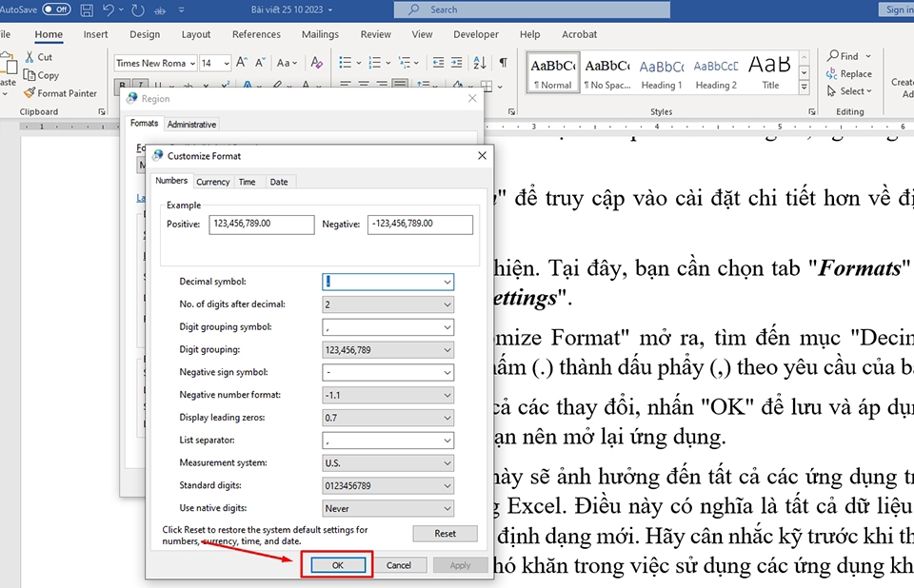
Task: Expand Digit grouping symbol dropdown
Action: pyautogui.click(x=447, y=327)
